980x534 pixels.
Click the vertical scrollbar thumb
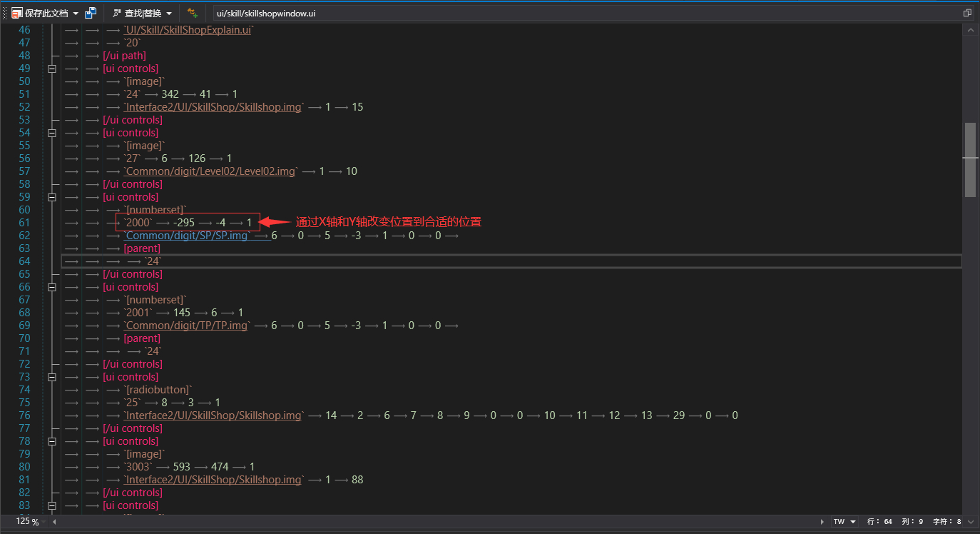970,158
